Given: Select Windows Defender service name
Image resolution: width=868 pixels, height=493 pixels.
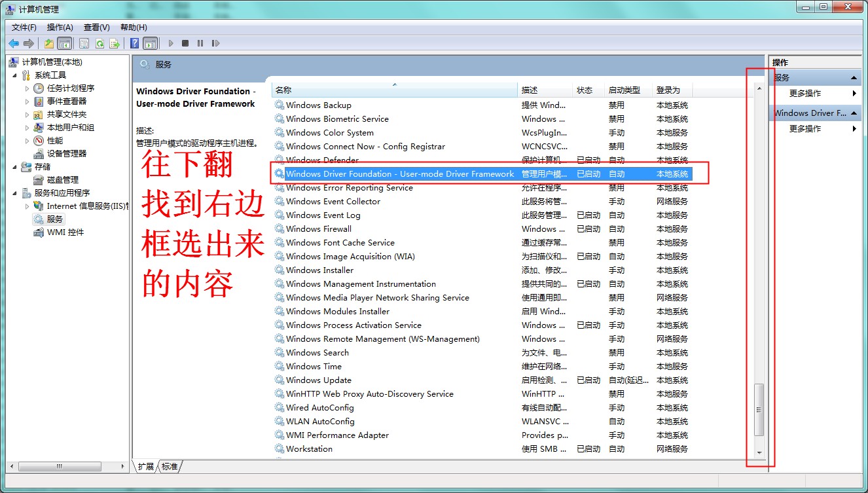Looking at the screenshot, I should pos(322,160).
